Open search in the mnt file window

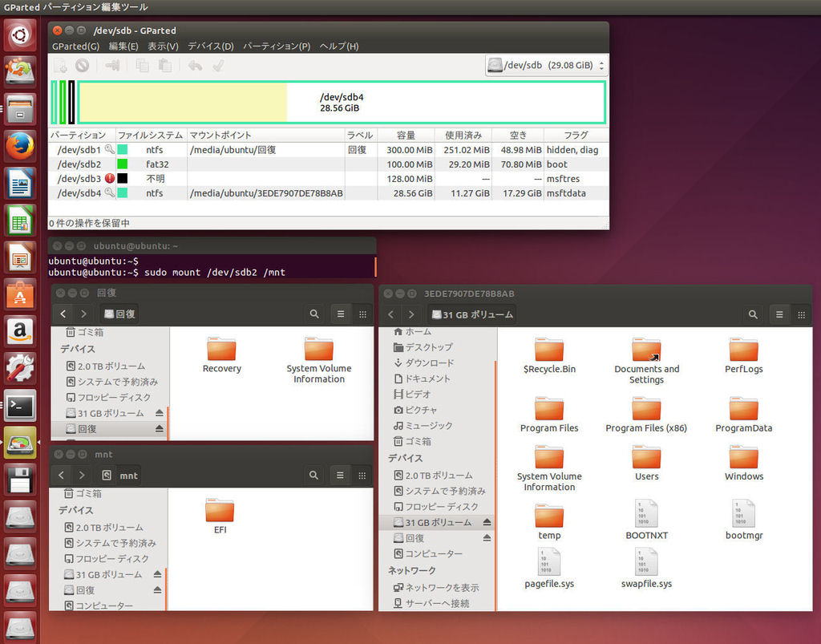[x=313, y=475]
